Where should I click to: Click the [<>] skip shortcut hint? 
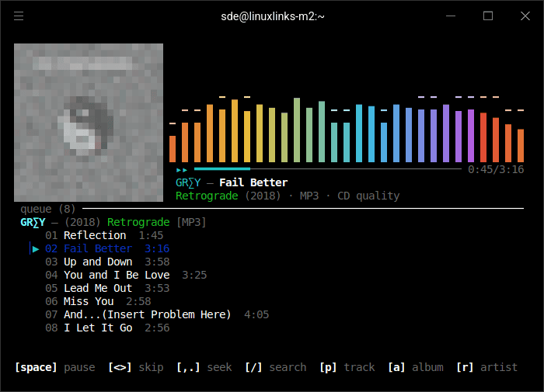[x=136, y=367]
